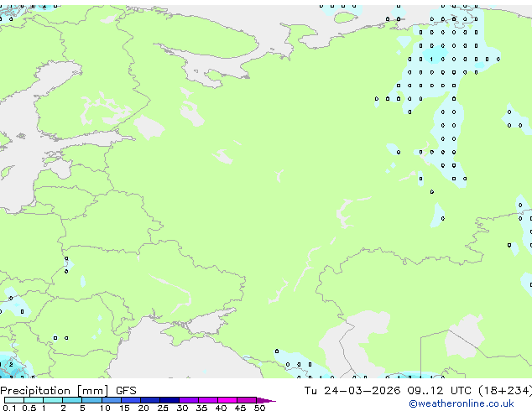Click the 15–20 mm legend color swatch

130,400
